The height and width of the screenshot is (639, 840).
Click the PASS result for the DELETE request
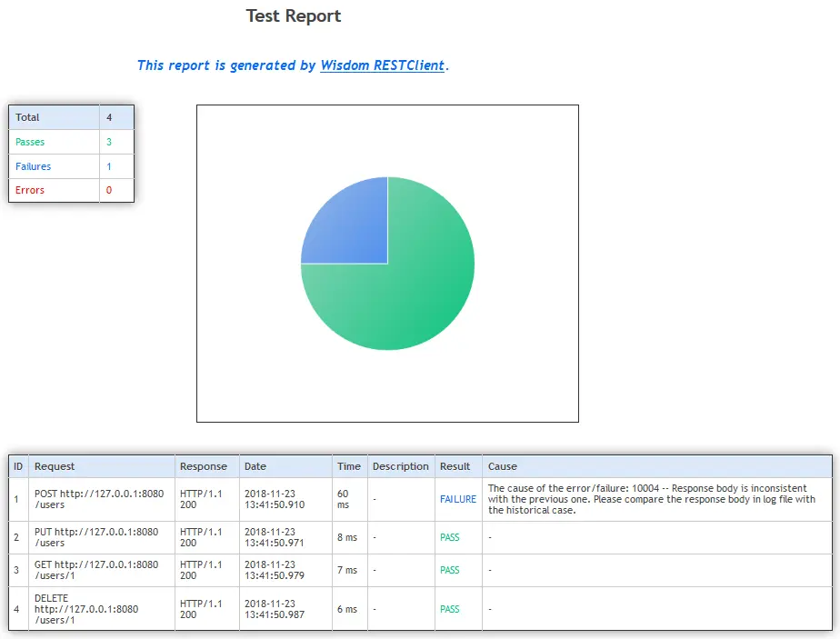pyautogui.click(x=450, y=609)
